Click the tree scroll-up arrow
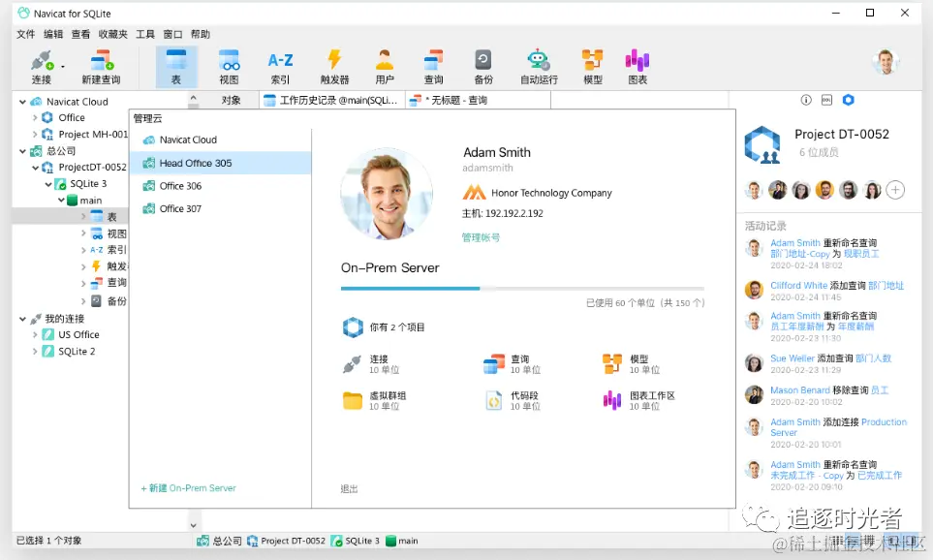 (x=193, y=98)
